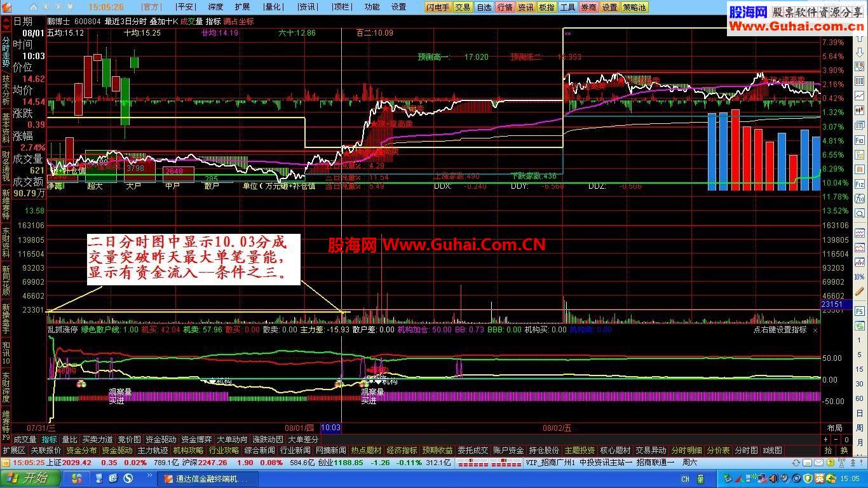
Task: Switch to the 涨跌动因 tab
Action: 268,439
